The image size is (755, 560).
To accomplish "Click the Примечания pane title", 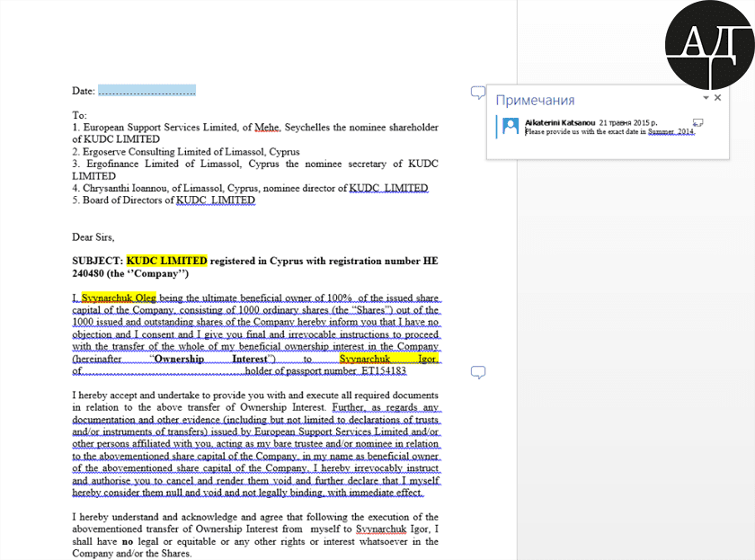I will point(535,101).
